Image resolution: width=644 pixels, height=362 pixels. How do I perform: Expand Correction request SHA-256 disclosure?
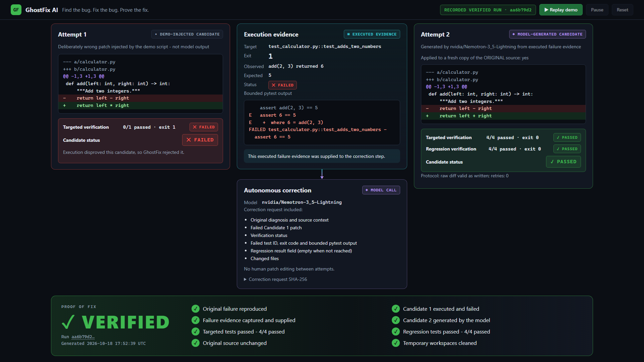pos(275,279)
